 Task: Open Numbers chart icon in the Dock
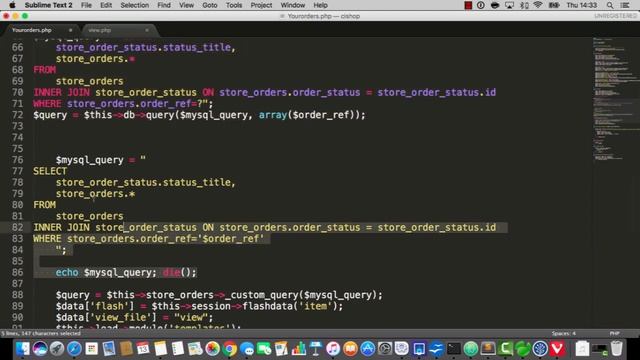click(298, 349)
